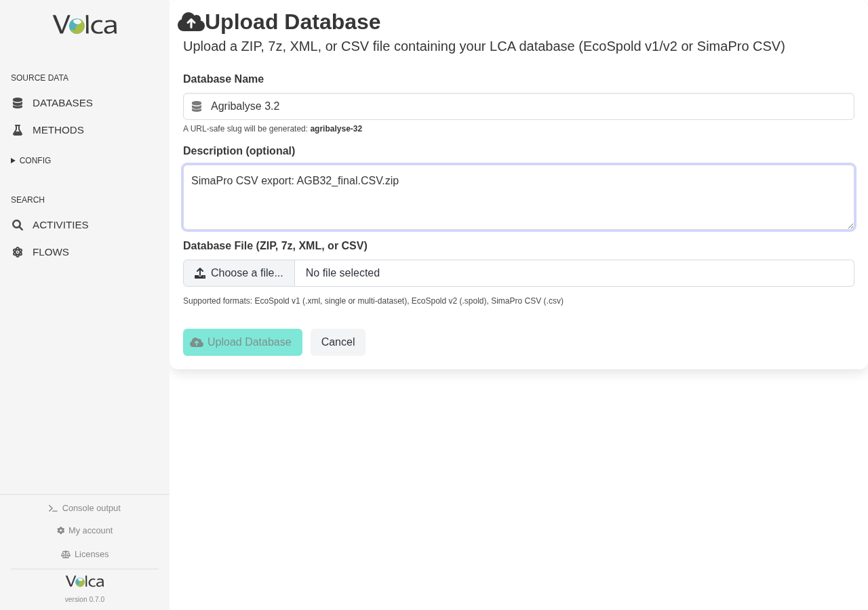This screenshot has width=868, height=610.
Task: Cancel the database upload
Action: [x=338, y=342]
